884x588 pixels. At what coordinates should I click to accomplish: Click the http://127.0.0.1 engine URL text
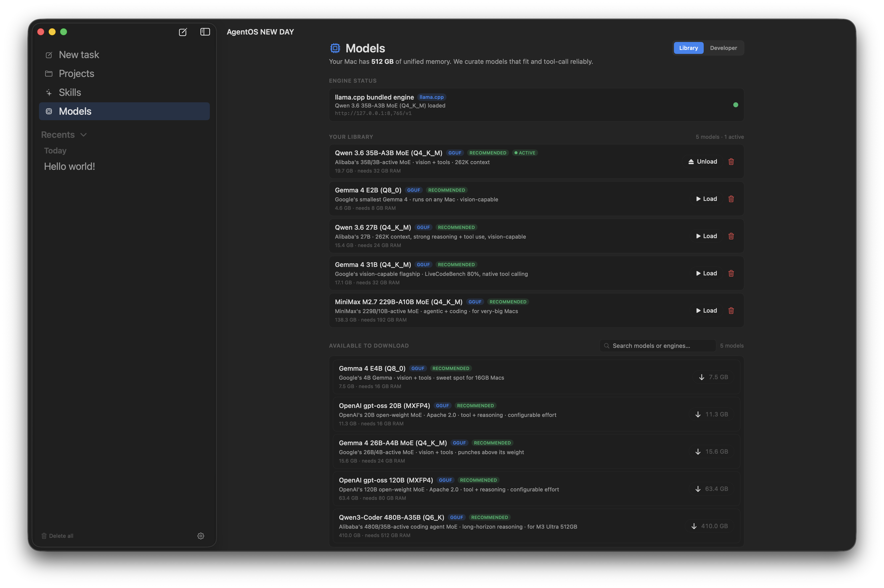click(373, 113)
